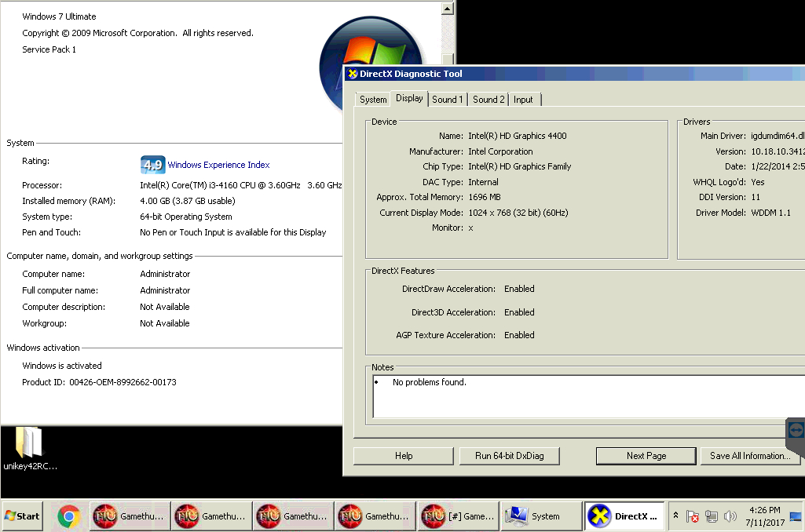This screenshot has width=805, height=532.
Task: Switch to the [#] Game taskbar window
Action: (x=459, y=516)
